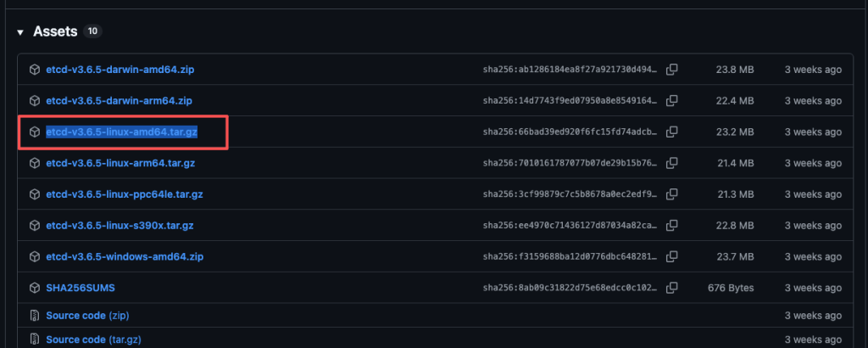
Task: Download etcd-v3.6.5-windows-amd64.zip
Action: (124, 256)
